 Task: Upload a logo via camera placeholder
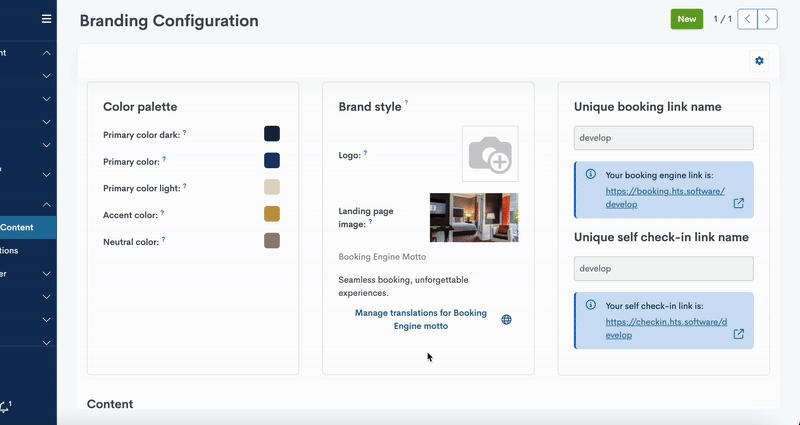(x=490, y=154)
